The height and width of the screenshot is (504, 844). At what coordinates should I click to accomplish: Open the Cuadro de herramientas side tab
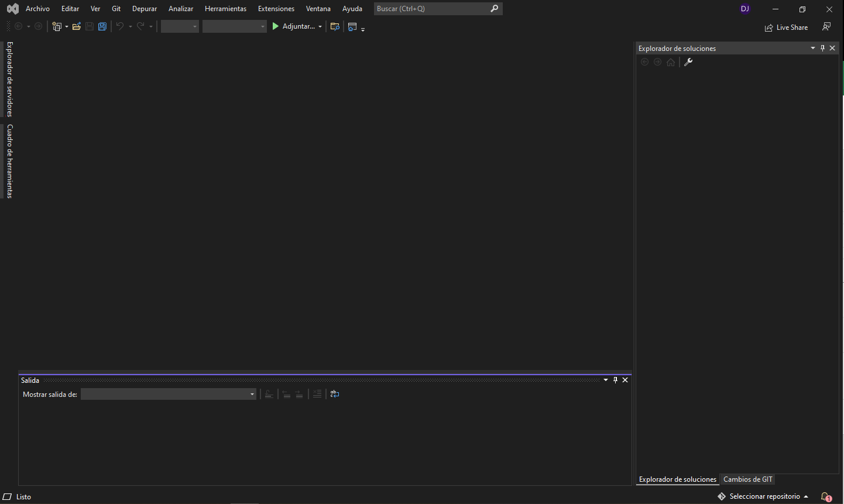[x=9, y=161]
